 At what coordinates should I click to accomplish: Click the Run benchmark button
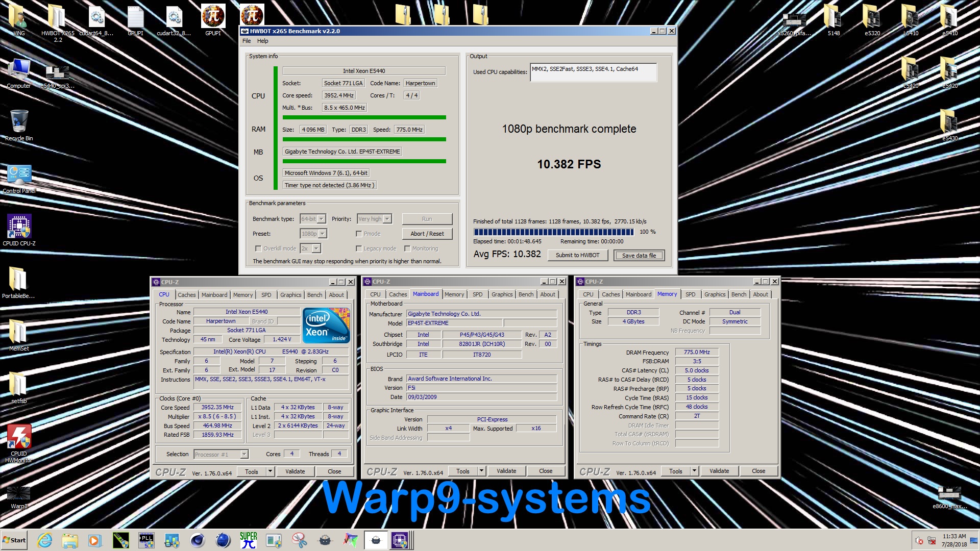pos(427,219)
